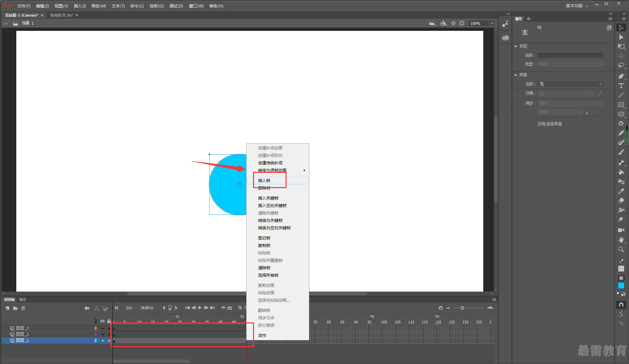
Task: Toggle visibility dot of 图层_1
Action: pyautogui.click(x=103, y=340)
